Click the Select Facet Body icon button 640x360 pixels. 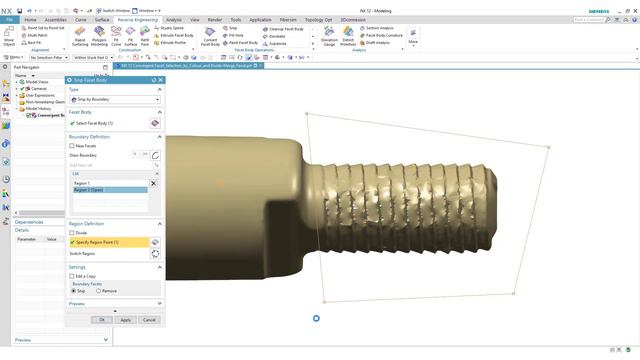[x=155, y=123]
